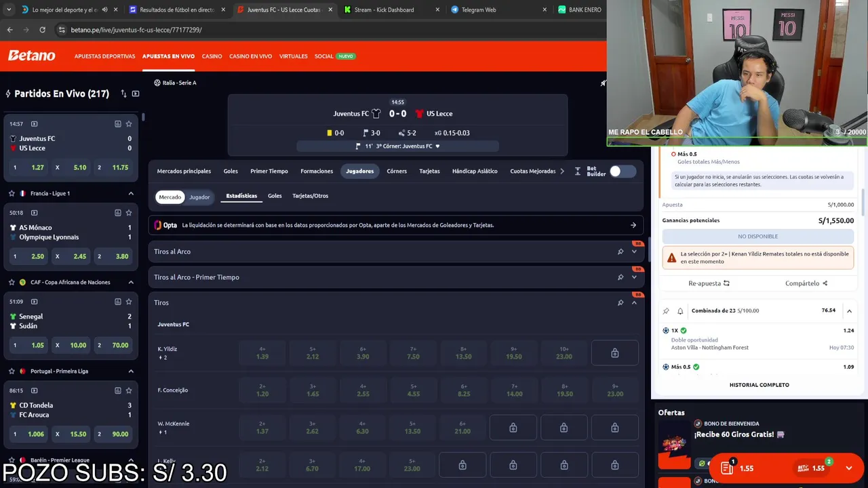Click Italia - Serie A league link
Image resolution: width=868 pixels, height=488 pixels.
pyautogui.click(x=175, y=83)
